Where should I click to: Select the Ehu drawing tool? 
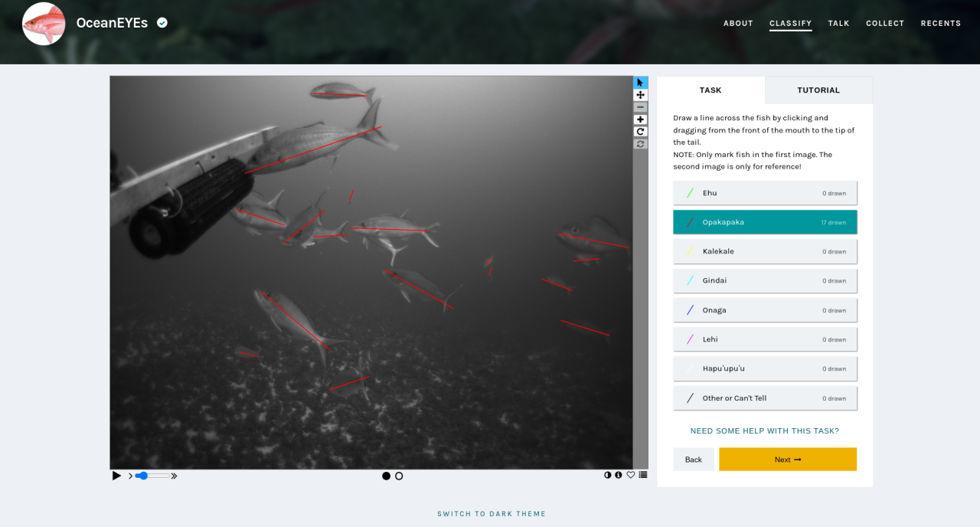[765, 193]
